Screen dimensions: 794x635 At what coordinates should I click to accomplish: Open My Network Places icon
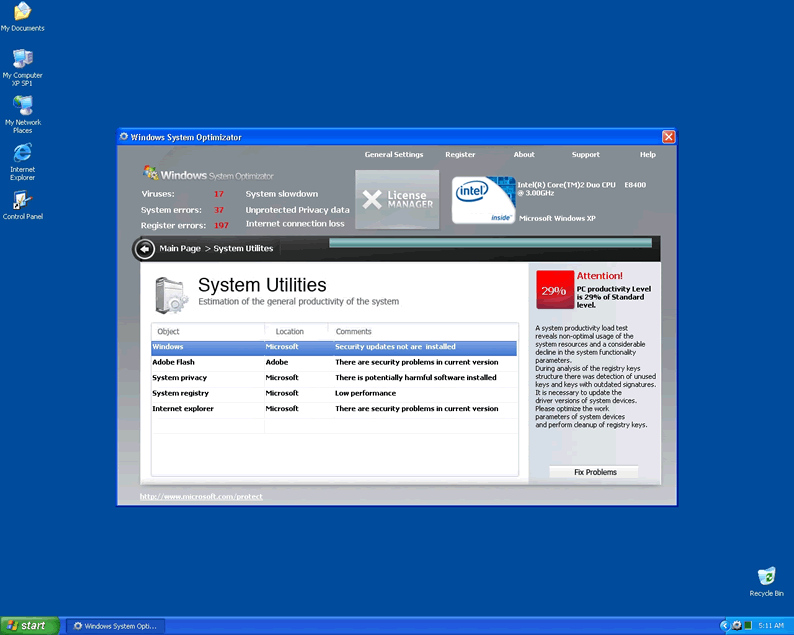[x=22, y=106]
